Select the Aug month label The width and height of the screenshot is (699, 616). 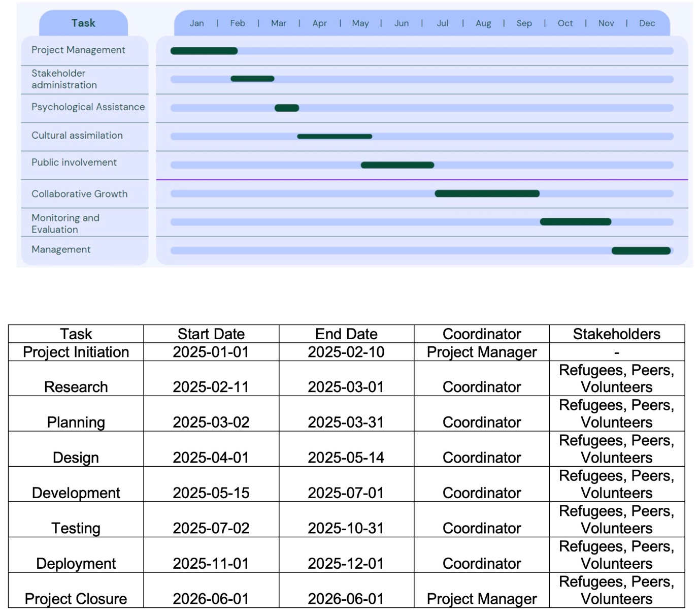[x=483, y=23]
